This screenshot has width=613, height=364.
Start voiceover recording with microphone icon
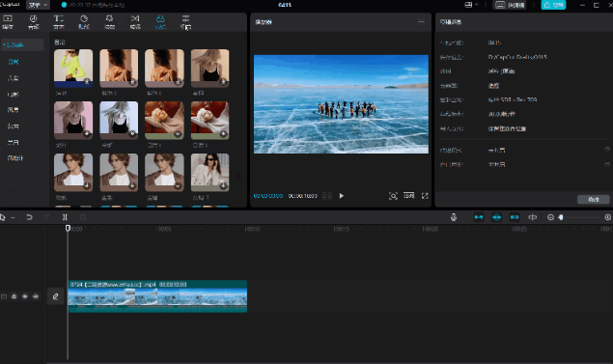tap(454, 217)
